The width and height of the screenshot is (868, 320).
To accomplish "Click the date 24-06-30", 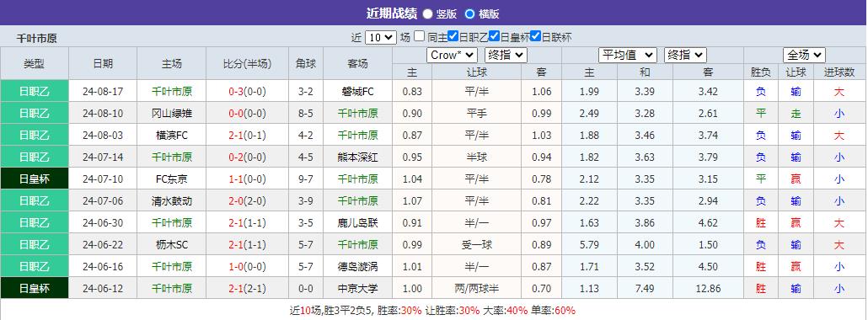I will [103, 223].
